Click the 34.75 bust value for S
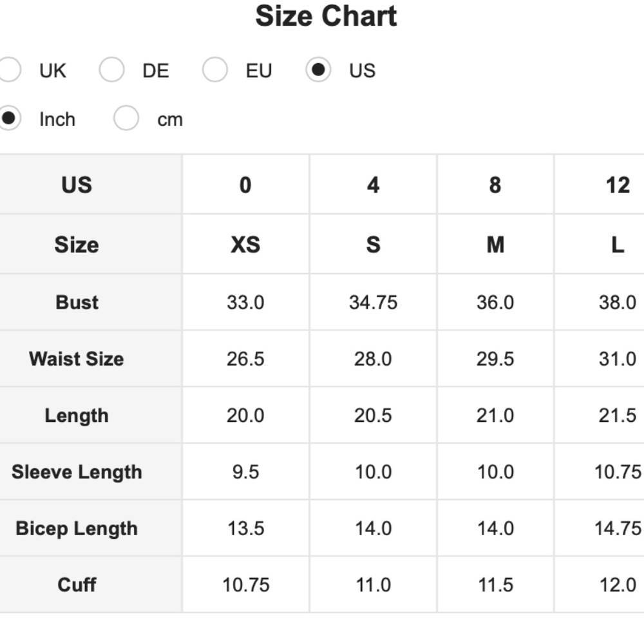The image size is (644, 644). coord(373,302)
